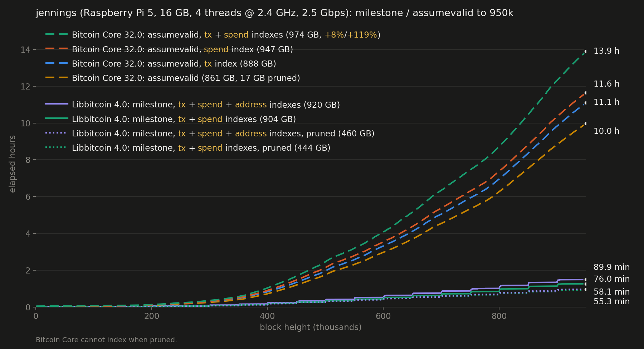Screen dimensions: 644x349
Task: Click legend entry Libbitcoin tx + spend + address indexes (920 GB)
Action: pos(206,105)
